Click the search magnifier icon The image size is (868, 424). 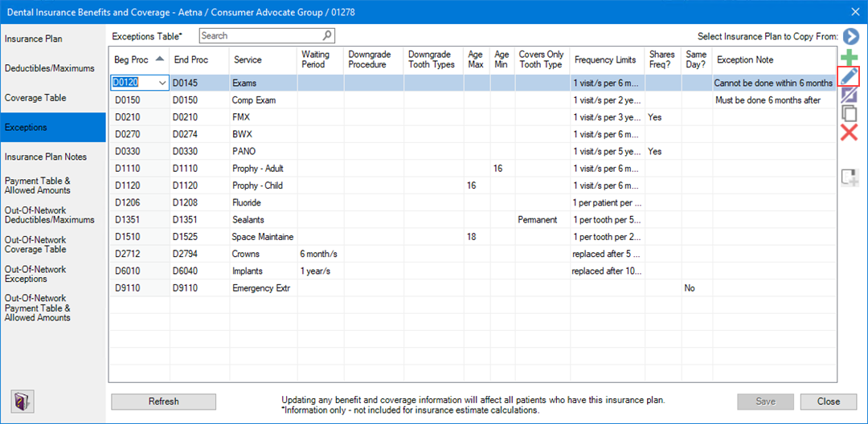(x=327, y=36)
